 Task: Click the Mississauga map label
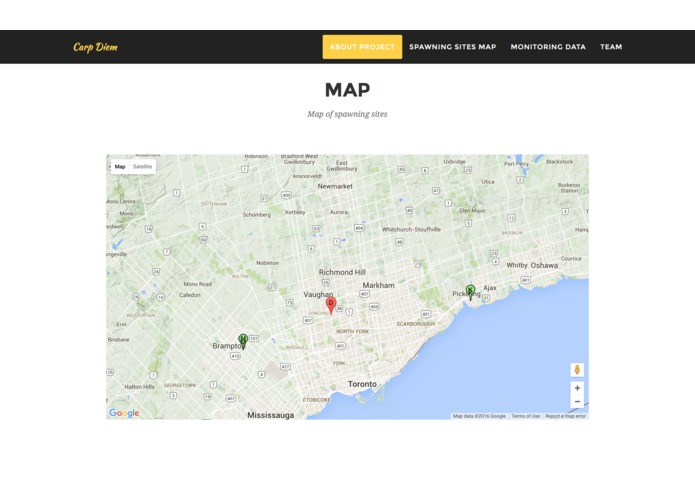coord(270,415)
